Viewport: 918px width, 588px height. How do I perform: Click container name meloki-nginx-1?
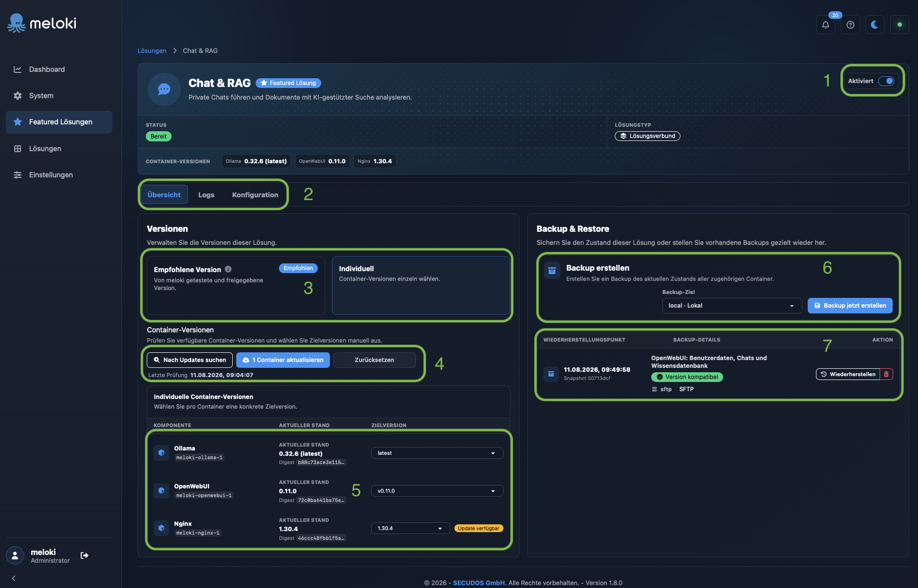[x=198, y=533]
